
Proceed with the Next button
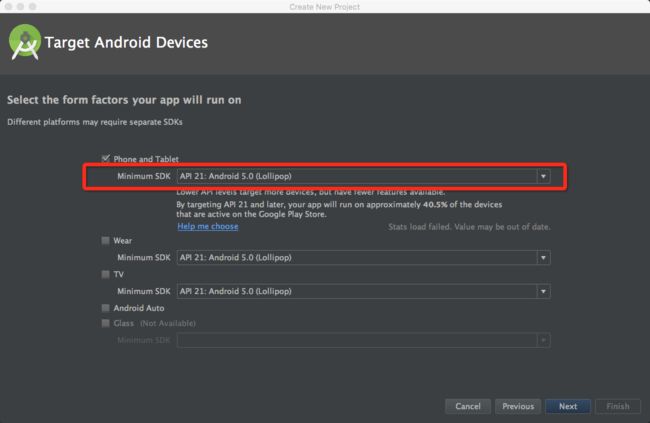point(568,406)
